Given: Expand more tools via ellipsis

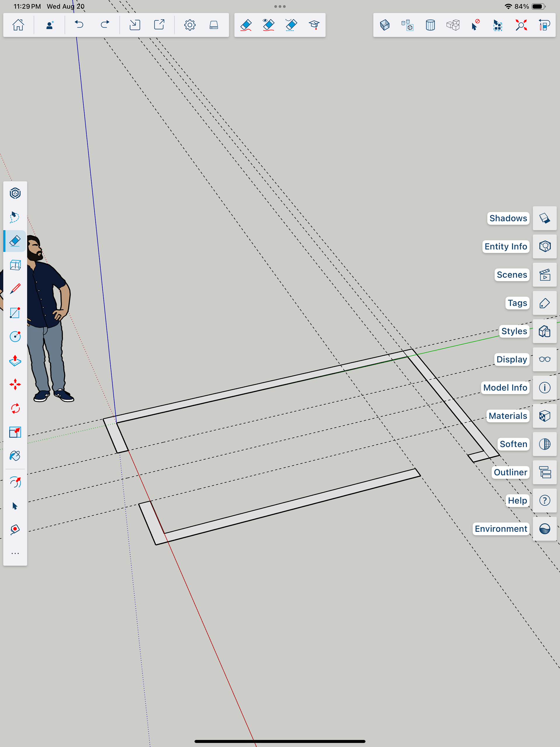Looking at the screenshot, I should coord(15,554).
